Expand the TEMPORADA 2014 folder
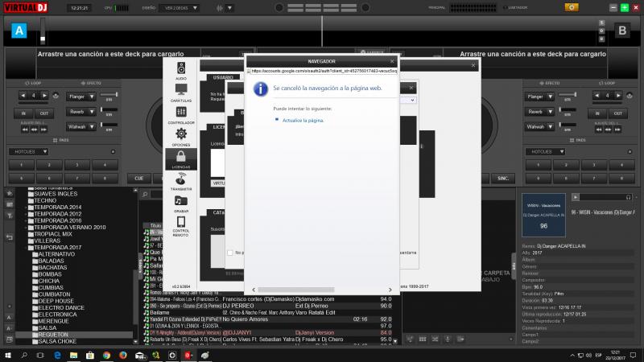 tap(26, 208)
